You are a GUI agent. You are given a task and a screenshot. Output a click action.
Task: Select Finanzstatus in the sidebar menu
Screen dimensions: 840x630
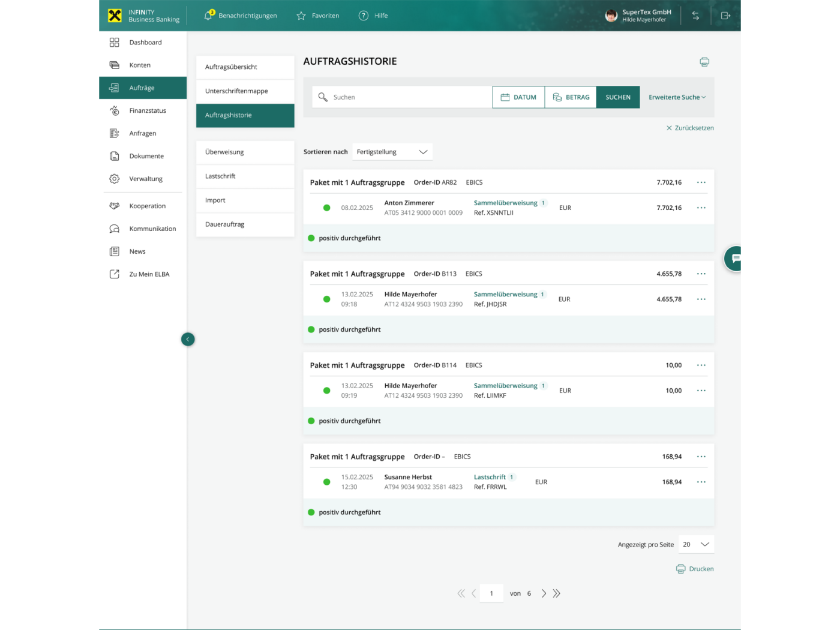click(x=148, y=110)
